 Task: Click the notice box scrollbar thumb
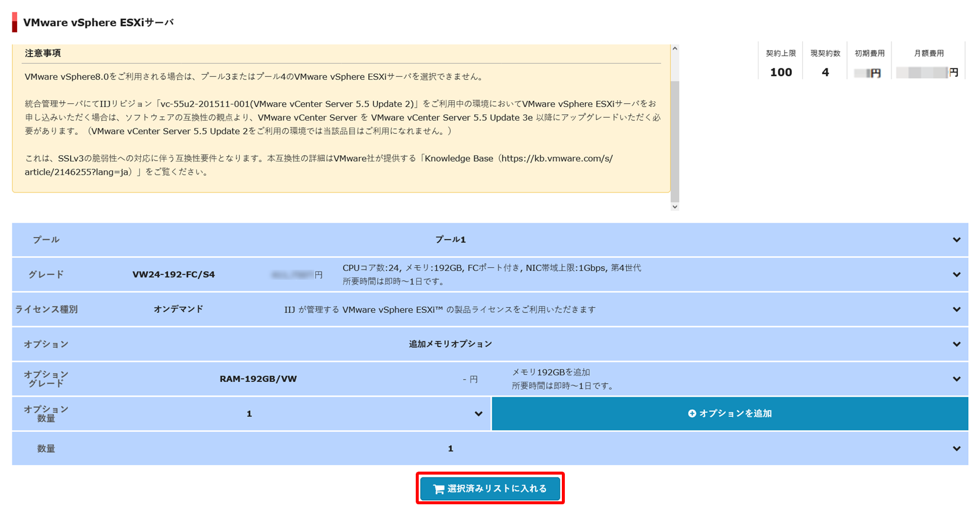(x=675, y=143)
